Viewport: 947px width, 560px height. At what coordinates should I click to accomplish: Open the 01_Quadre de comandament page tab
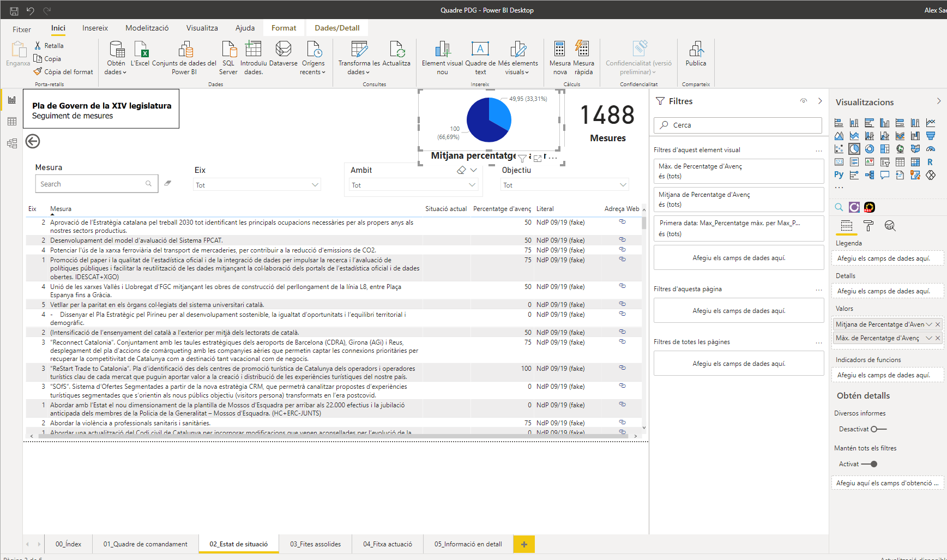coord(145,544)
